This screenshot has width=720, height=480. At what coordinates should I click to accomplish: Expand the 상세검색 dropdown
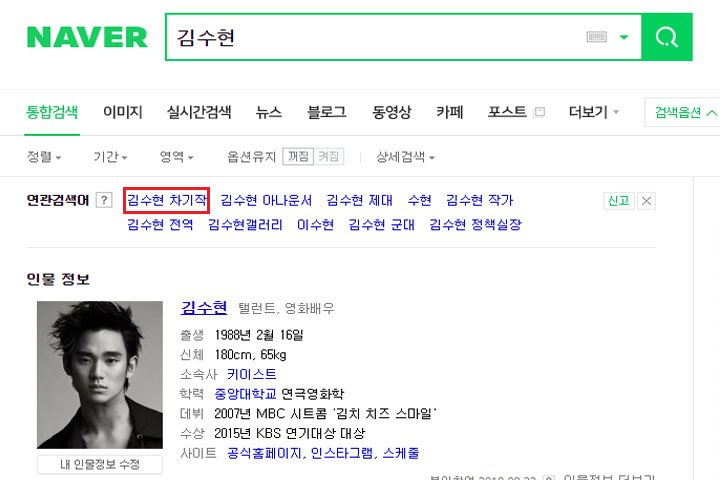point(405,157)
